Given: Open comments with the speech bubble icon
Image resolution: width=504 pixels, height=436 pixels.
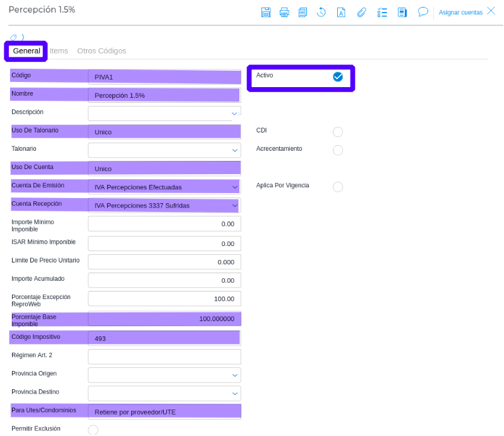Looking at the screenshot, I should 423,12.
